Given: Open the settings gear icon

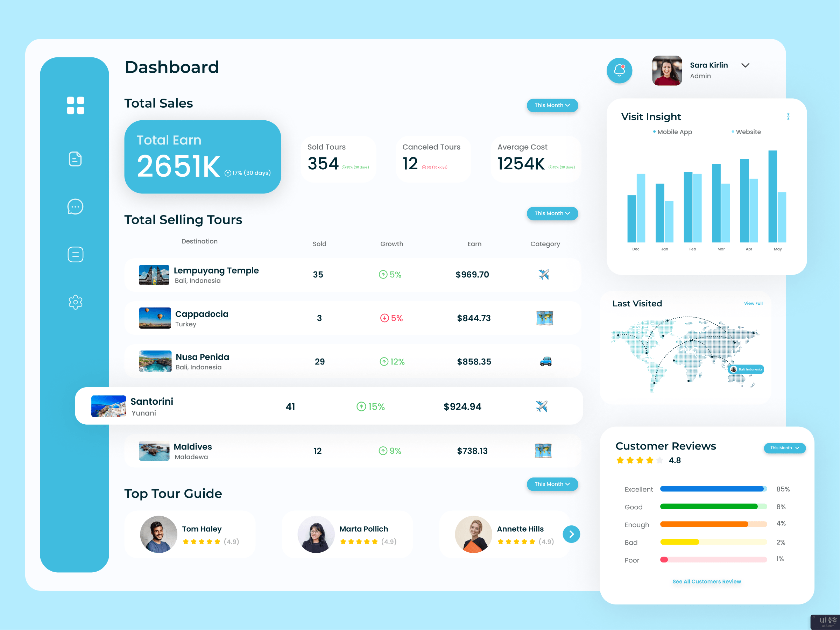Looking at the screenshot, I should 76,303.
